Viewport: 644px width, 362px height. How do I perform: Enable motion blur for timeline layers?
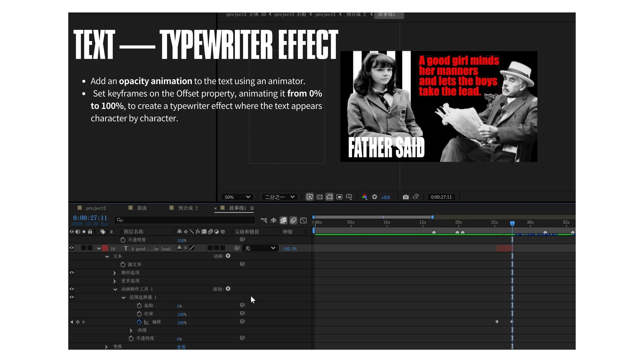293,220
